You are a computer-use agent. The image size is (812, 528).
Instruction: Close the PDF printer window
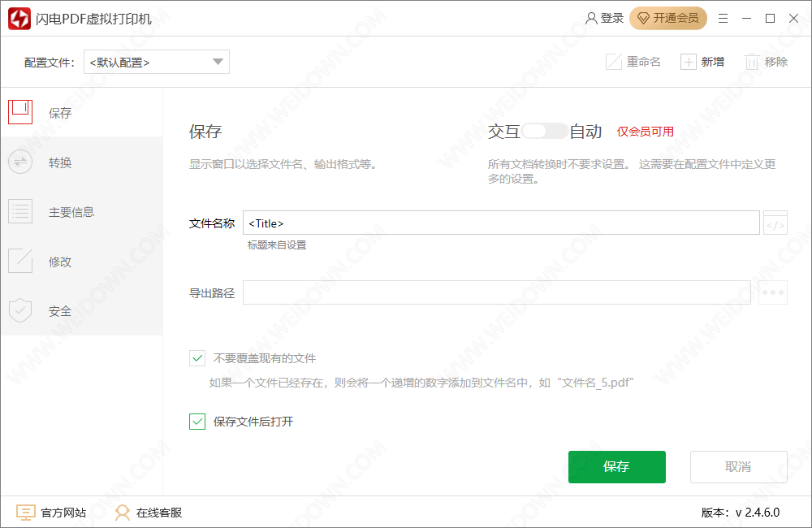793,19
